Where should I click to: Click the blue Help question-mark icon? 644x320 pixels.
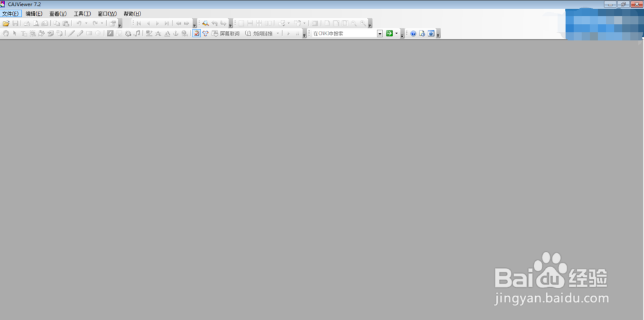[413, 33]
